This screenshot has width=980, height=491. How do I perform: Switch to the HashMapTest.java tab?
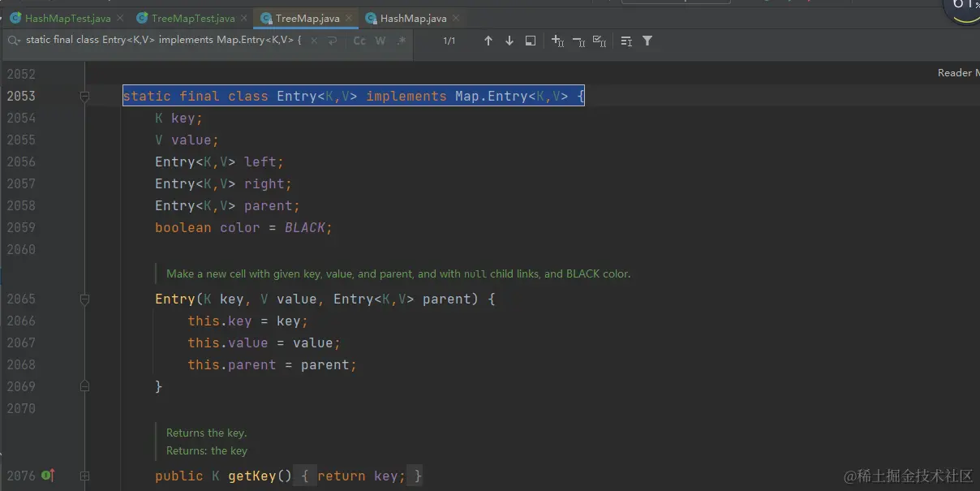coord(60,18)
